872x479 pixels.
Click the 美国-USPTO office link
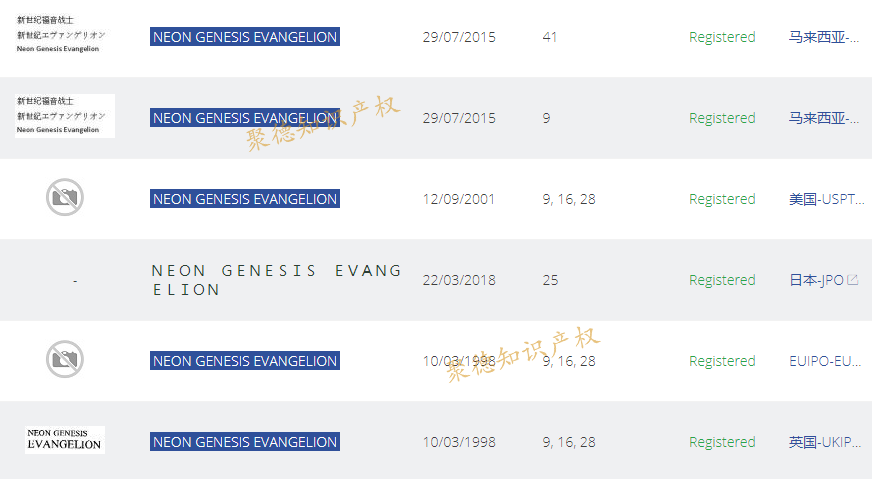coord(826,199)
